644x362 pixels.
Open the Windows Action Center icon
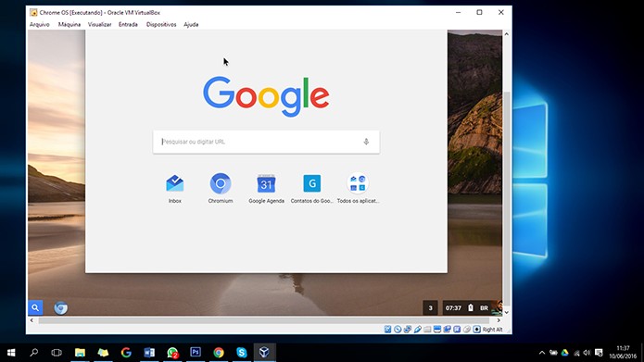click(x=599, y=353)
